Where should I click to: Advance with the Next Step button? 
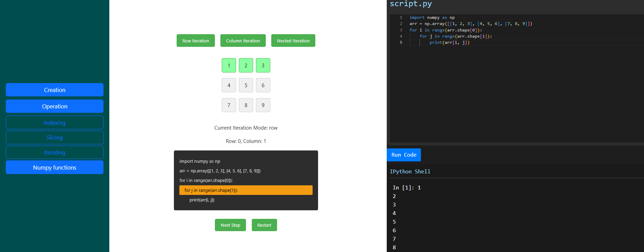(230, 225)
